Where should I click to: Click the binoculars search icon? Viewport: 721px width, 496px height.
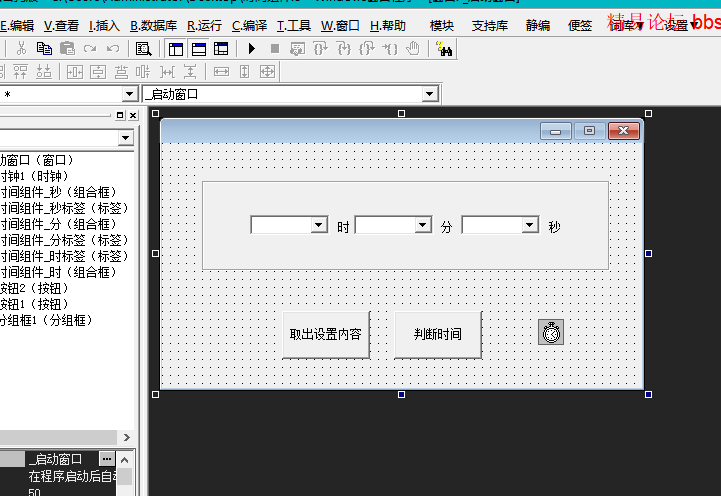point(445,48)
